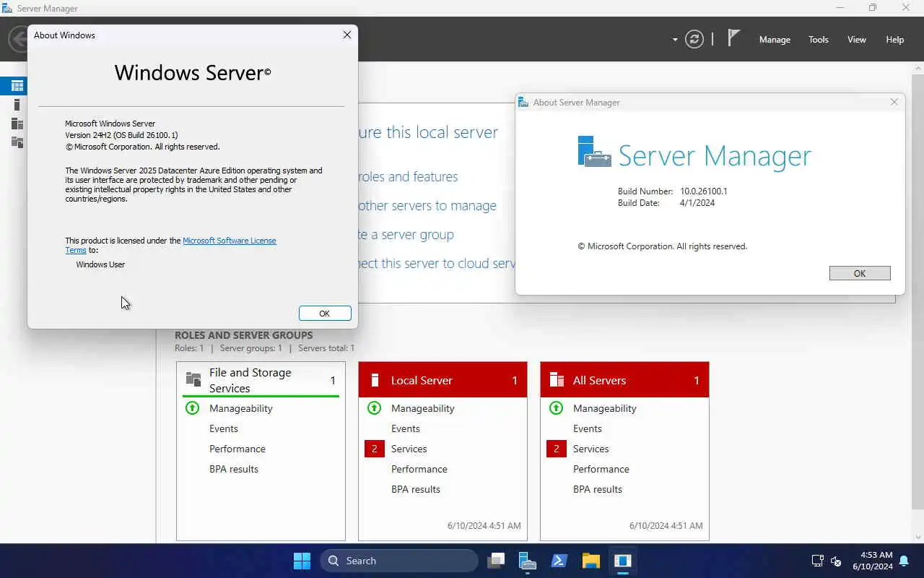The width and height of the screenshot is (924, 578).
Task: Open the Help menu
Action: 895,40
